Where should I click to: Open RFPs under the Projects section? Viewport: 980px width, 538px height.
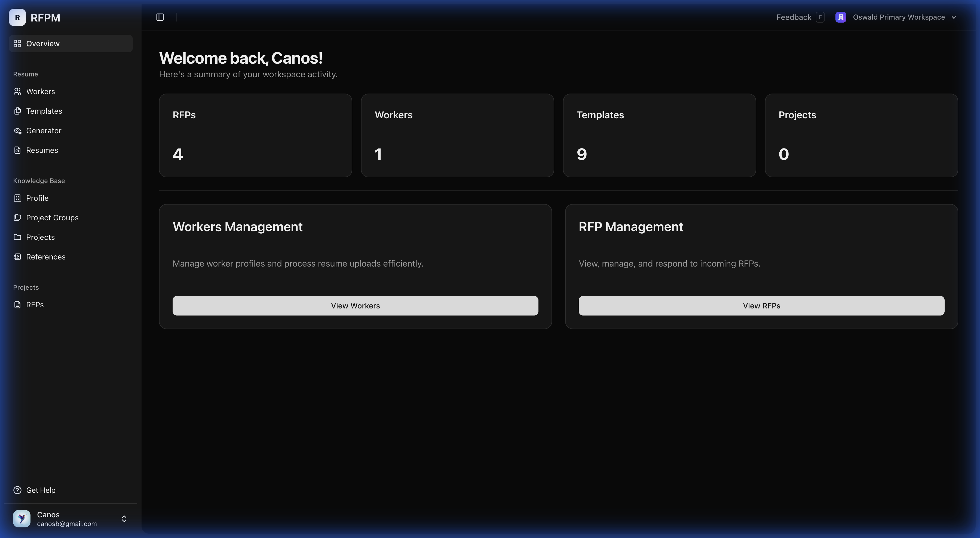pos(35,304)
